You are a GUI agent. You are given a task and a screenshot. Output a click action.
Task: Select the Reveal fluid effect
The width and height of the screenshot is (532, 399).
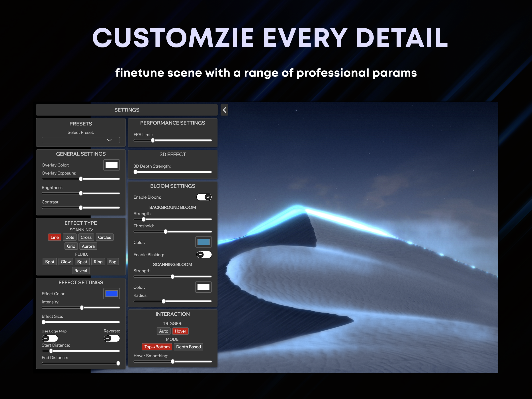(80, 271)
